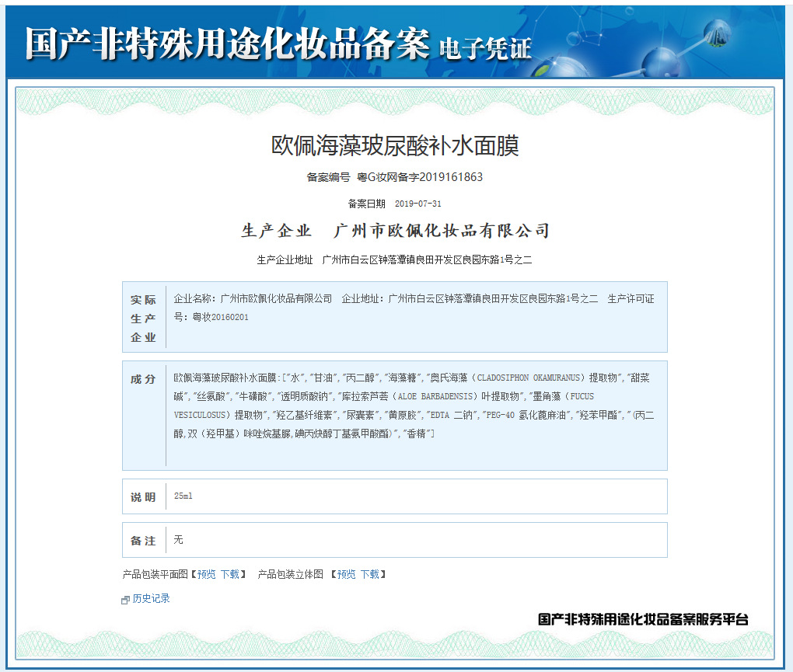Click the 备注 row label

coord(143,541)
